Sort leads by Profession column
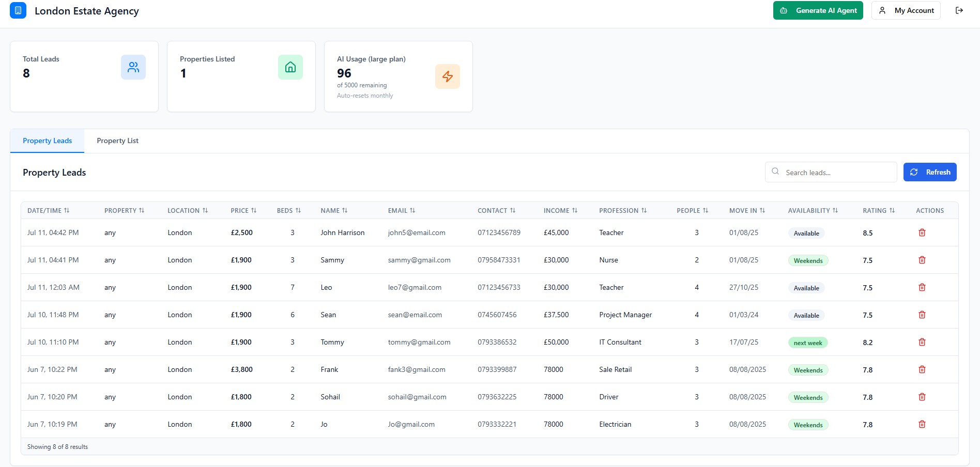980x467 pixels. (x=623, y=210)
